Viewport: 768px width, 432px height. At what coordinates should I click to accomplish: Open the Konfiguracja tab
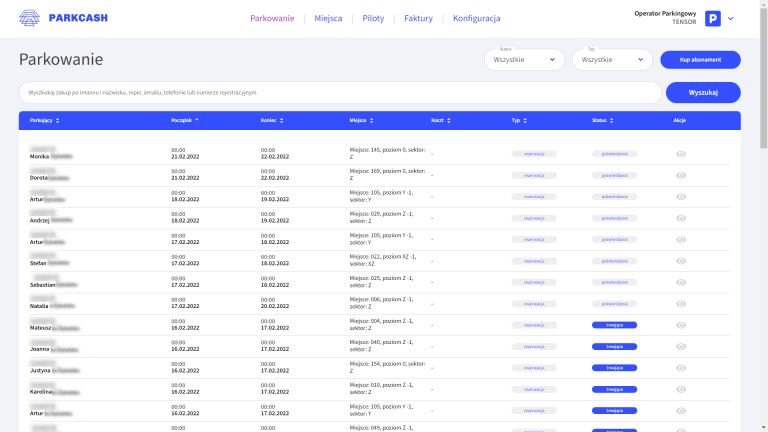point(477,18)
